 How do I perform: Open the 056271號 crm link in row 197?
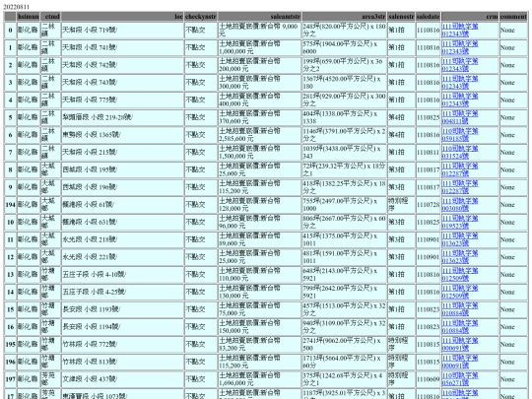pyautogui.click(x=460, y=379)
